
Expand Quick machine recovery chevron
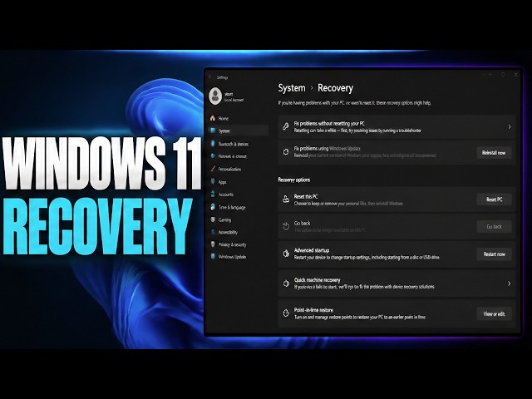pyautogui.click(x=509, y=283)
